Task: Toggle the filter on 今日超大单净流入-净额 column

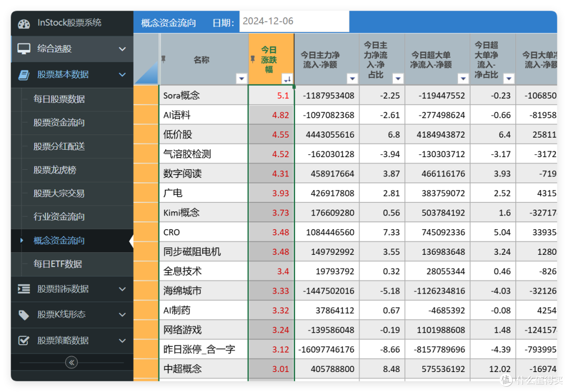Action: pyautogui.click(x=463, y=78)
